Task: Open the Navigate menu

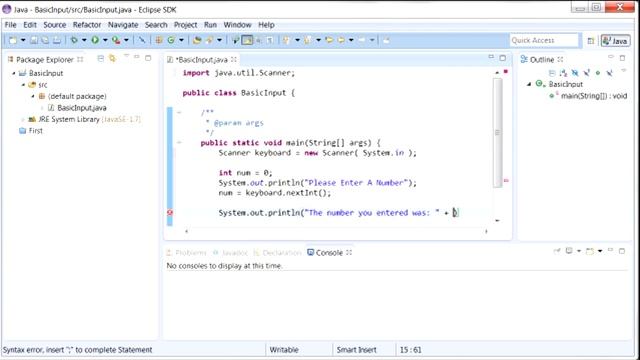Action: pos(123,25)
